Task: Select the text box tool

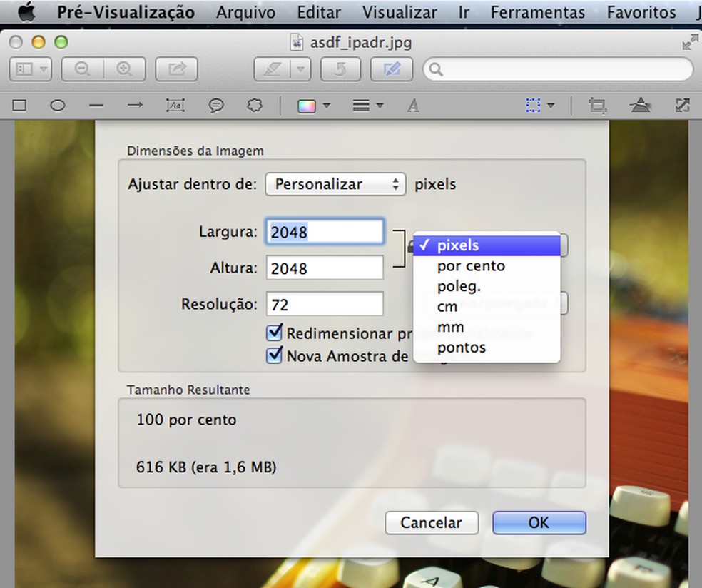Action: [x=175, y=106]
